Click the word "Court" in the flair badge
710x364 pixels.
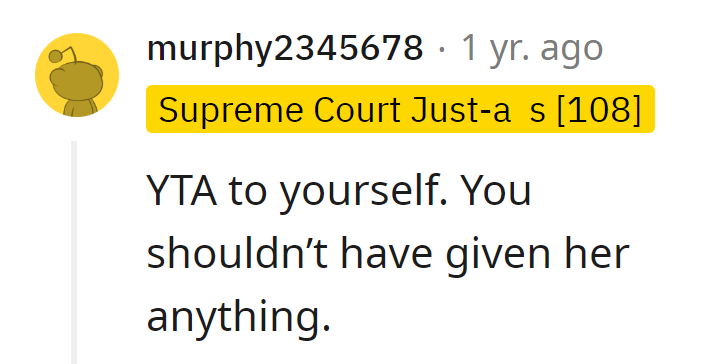point(358,110)
